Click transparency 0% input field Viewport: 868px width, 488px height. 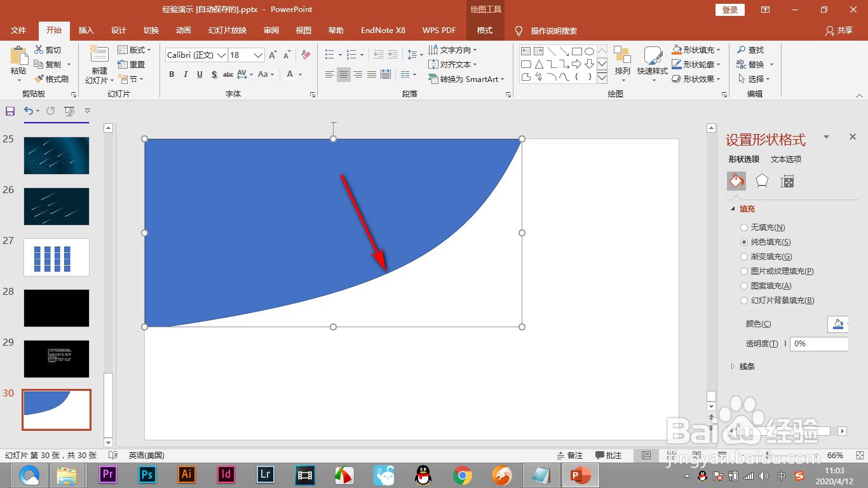(818, 344)
